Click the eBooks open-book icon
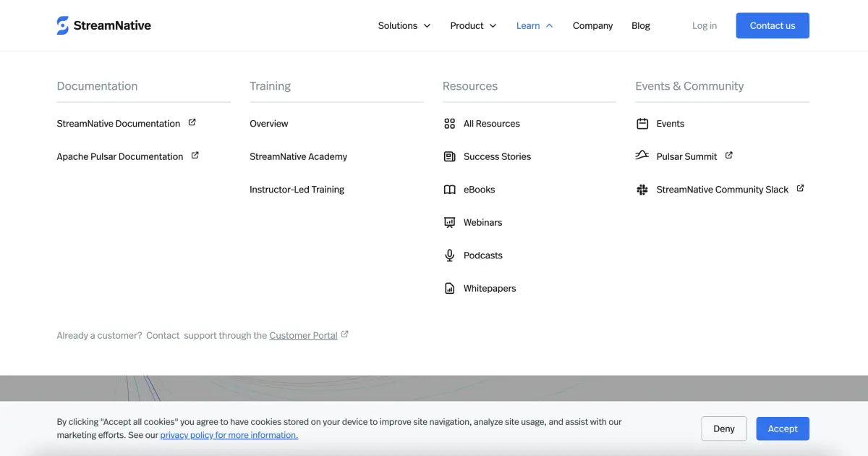868x456 pixels. pyautogui.click(x=449, y=190)
